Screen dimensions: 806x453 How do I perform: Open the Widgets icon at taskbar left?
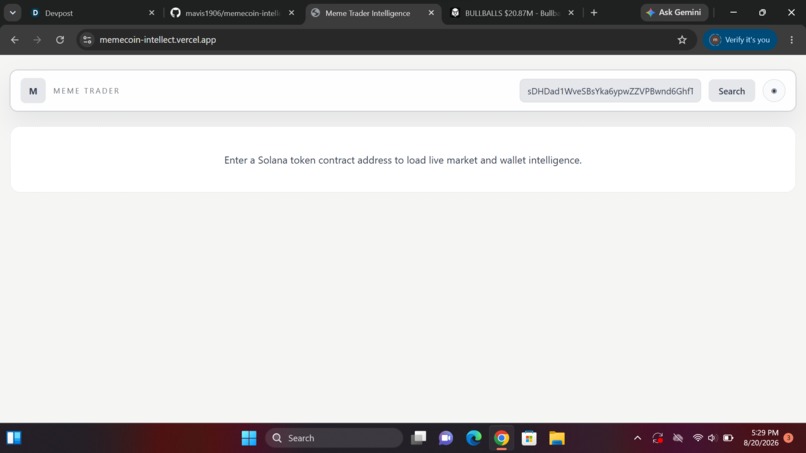coord(14,438)
